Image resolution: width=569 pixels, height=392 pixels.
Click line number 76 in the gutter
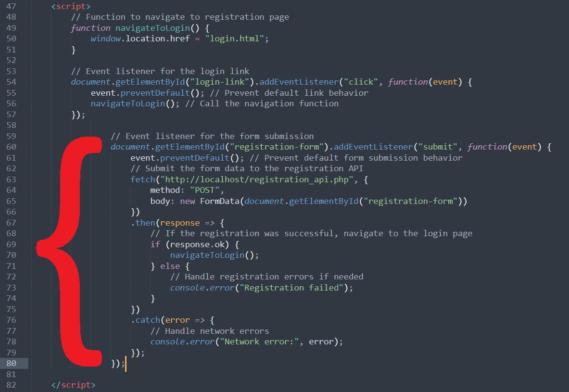point(11,320)
